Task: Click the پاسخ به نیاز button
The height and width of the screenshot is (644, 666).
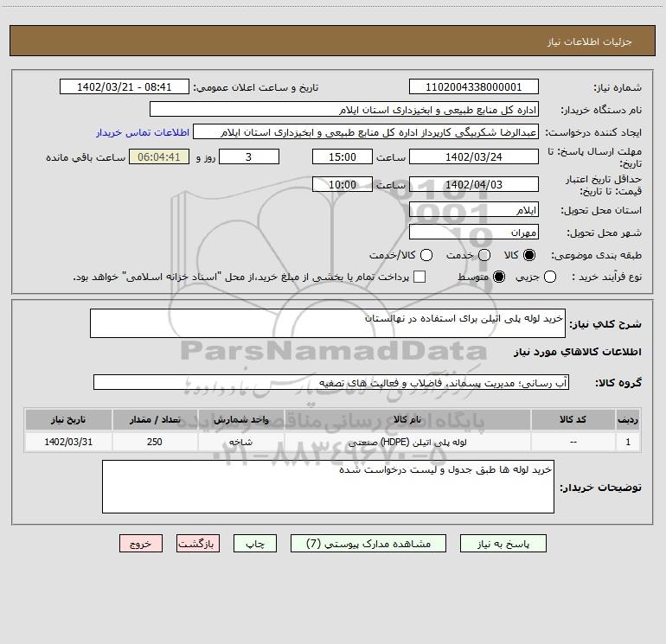Action: pyautogui.click(x=503, y=544)
